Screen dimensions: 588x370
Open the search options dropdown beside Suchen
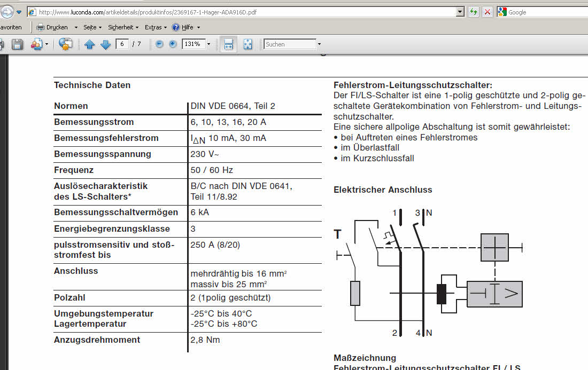tap(319, 44)
